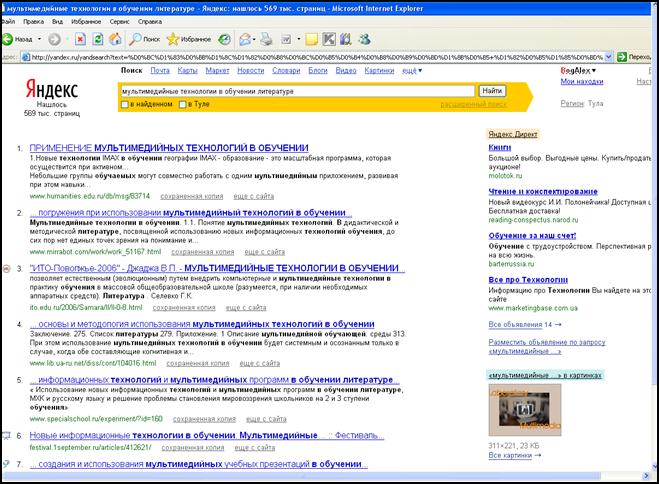Viewport: 659px width, 484px height.
Task: Click the 'Мои находки' link
Action: [x=582, y=82]
